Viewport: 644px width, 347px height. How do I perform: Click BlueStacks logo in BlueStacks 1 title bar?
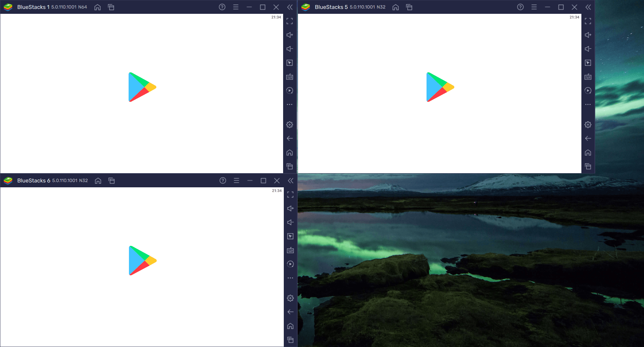click(x=8, y=7)
